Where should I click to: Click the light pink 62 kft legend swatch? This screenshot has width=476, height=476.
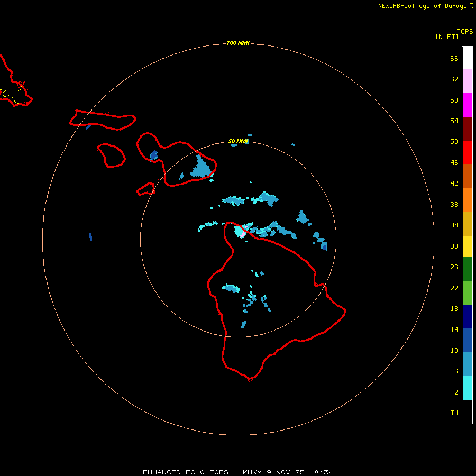point(467,81)
